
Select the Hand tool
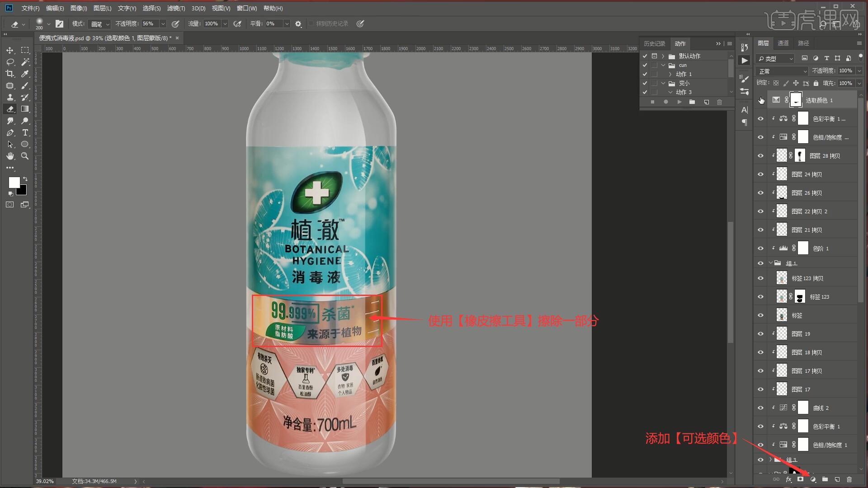tap(10, 156)
